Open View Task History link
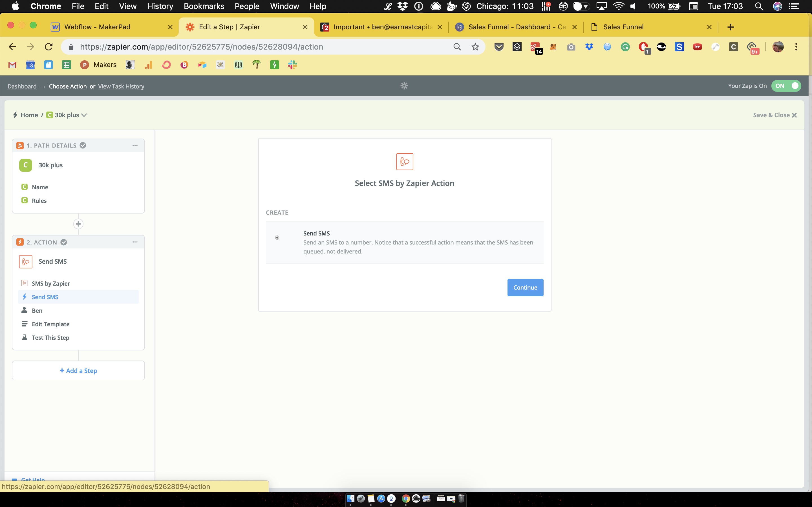This screenshot has width=812, height=507. [x=121, y=86]
